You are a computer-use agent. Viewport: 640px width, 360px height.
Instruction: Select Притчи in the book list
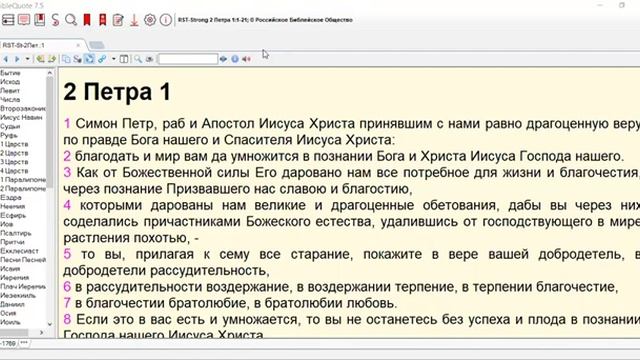(x=13, y=242)
